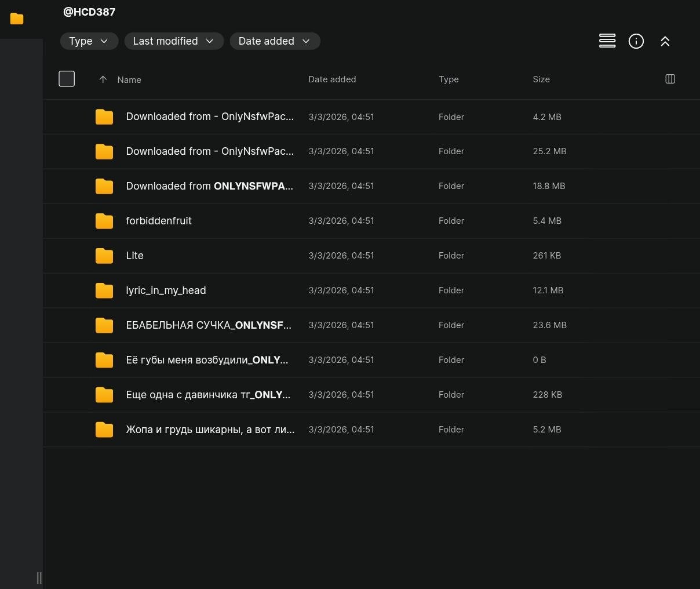Open the Last modified filter dropdown
The width and height of the screenshot is (700, 589).
173,41
